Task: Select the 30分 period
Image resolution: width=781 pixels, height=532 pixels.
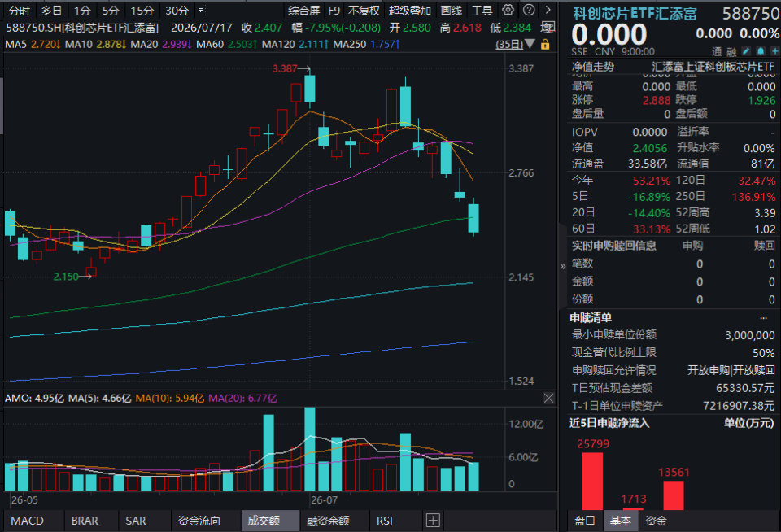Action: point(177,11)
